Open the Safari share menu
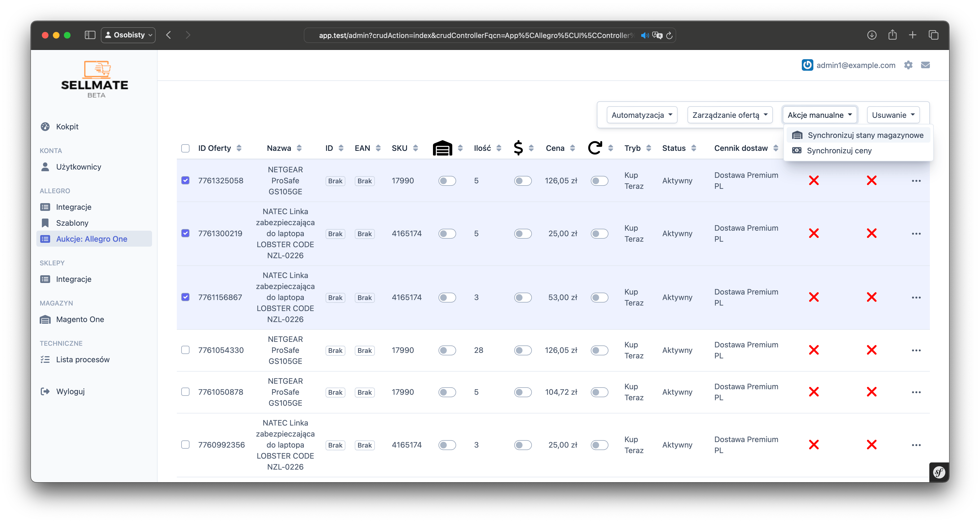 click(x=892, y=35)
